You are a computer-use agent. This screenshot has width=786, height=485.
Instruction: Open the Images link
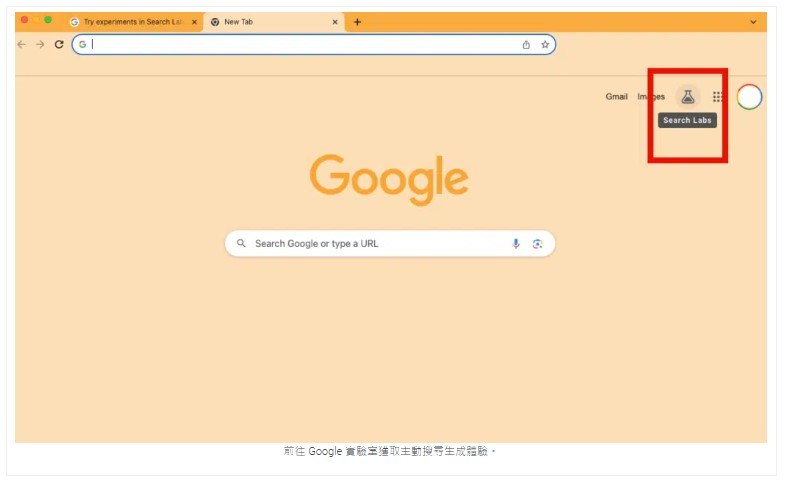[x=651, y=97]
